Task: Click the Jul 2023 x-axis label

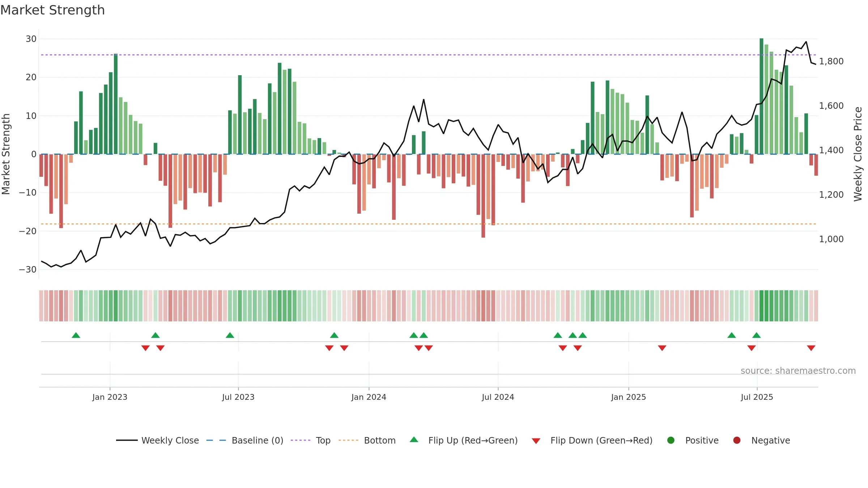Action: [238, 397]
